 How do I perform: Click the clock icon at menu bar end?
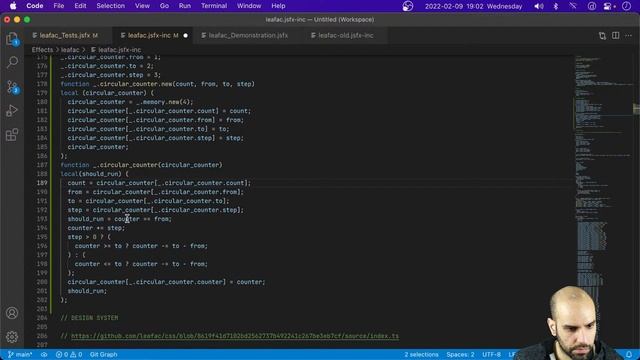point(626,6)
